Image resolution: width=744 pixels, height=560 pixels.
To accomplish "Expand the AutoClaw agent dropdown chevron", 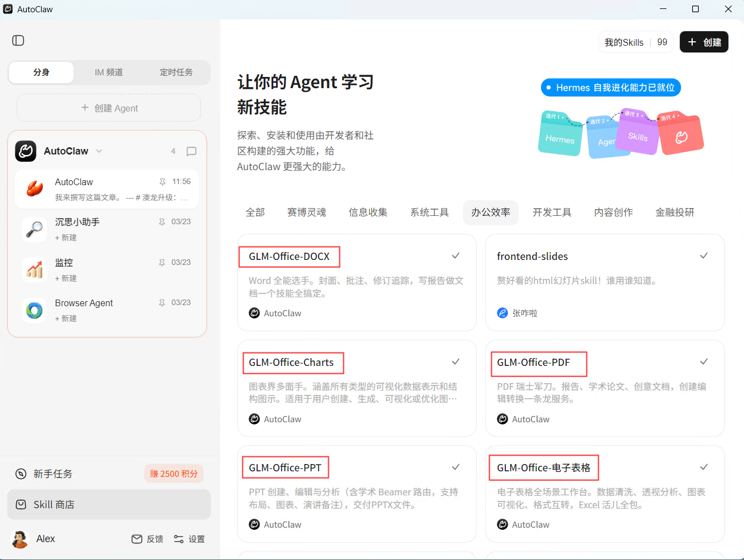I will point(99,151).
